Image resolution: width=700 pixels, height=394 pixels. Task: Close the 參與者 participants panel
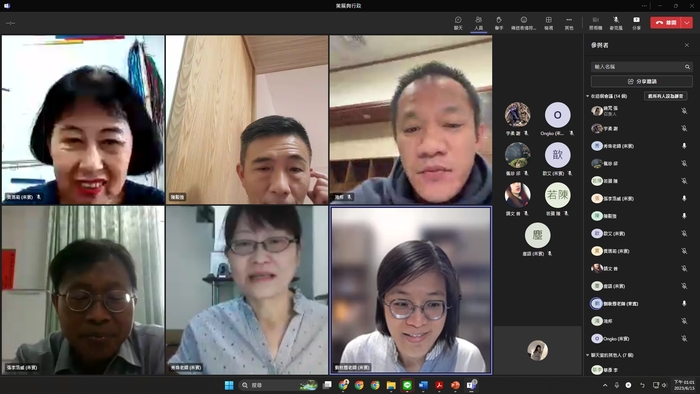coord(687,45)
